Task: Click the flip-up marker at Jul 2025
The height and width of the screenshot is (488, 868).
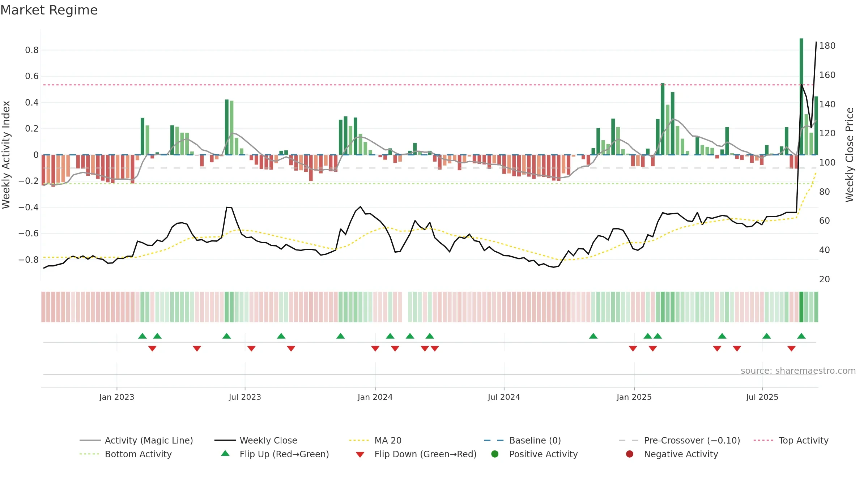Action: [767, 336]
